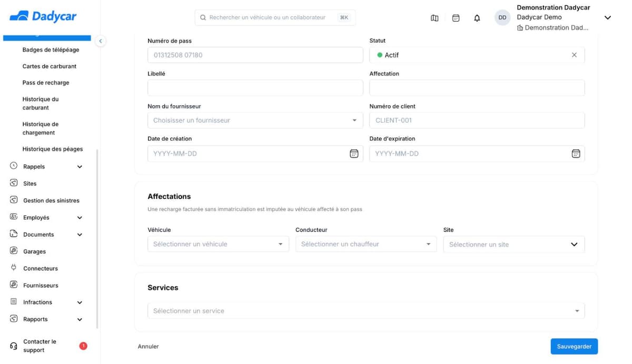Click Contacter le support link
The width and height of the screenshot is (632, 364).
coord(39,346)
